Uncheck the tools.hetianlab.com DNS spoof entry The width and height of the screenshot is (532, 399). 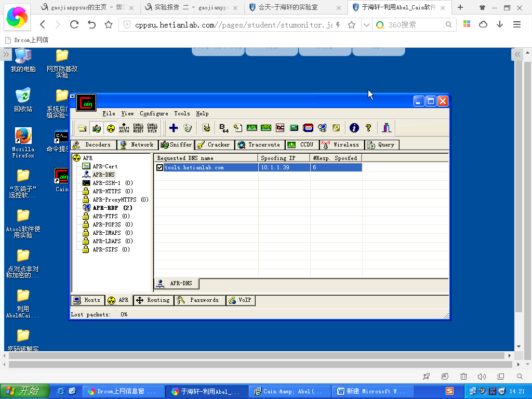click(x=159, y=168)
